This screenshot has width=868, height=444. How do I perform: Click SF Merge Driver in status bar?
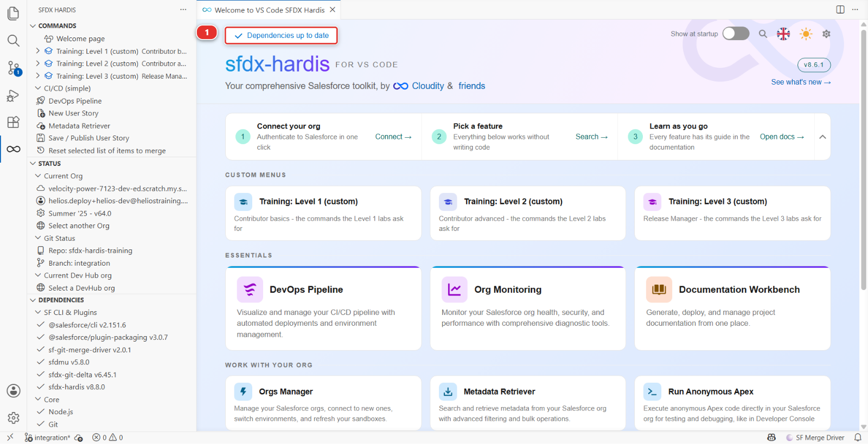815,437
